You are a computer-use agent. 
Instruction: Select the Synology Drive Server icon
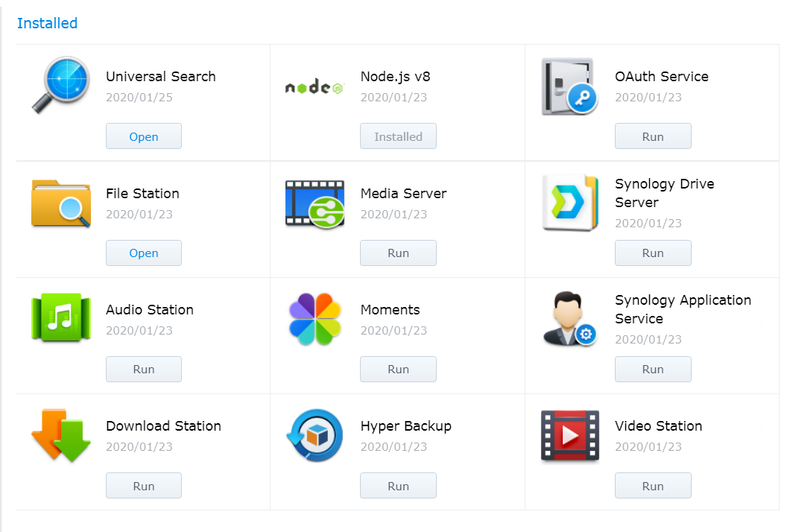point(569,202)
